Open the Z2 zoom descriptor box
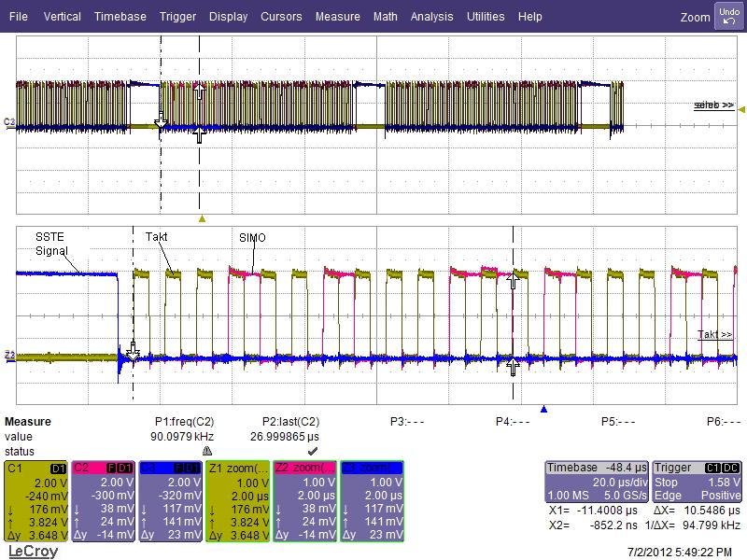The height and width of the screenshot is (560, 747). (x=305, y=501)
